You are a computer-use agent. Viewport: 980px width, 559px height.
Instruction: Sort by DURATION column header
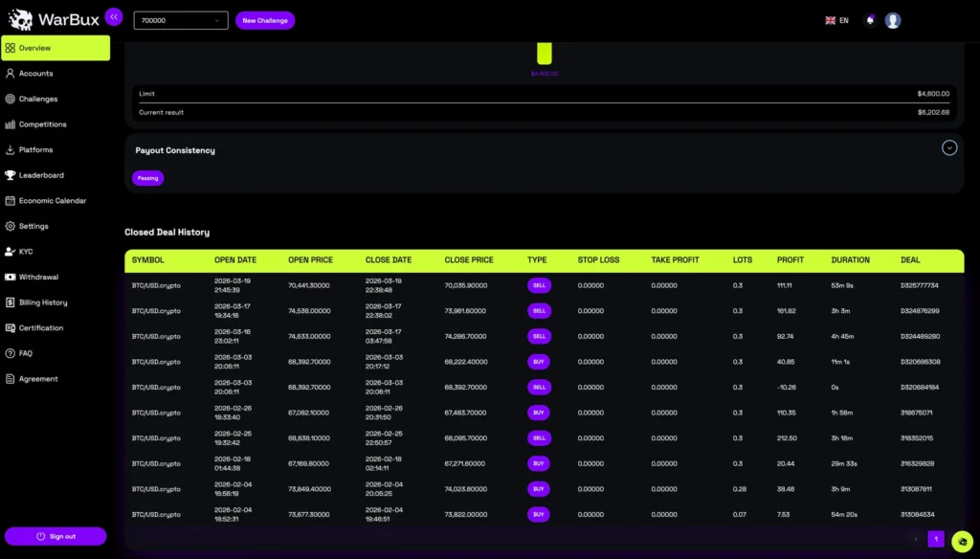coord(851,260)
